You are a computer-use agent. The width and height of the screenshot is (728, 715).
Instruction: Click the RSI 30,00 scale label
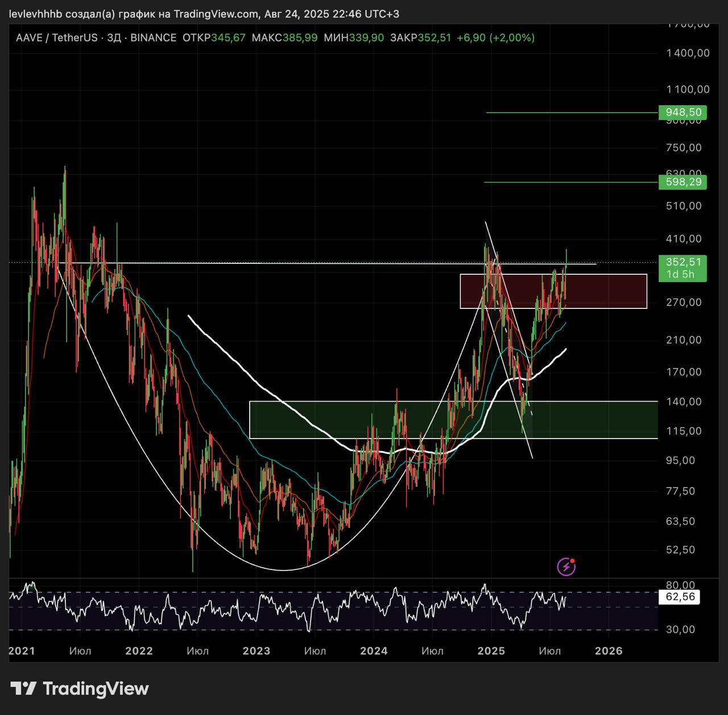click(681, 629)
